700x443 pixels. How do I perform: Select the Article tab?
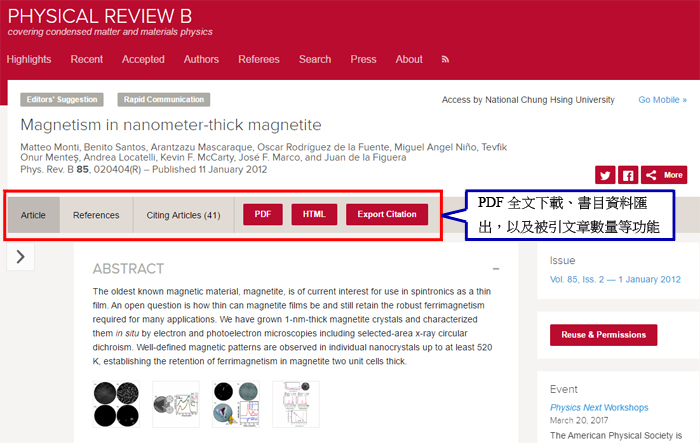pos(34,215)
